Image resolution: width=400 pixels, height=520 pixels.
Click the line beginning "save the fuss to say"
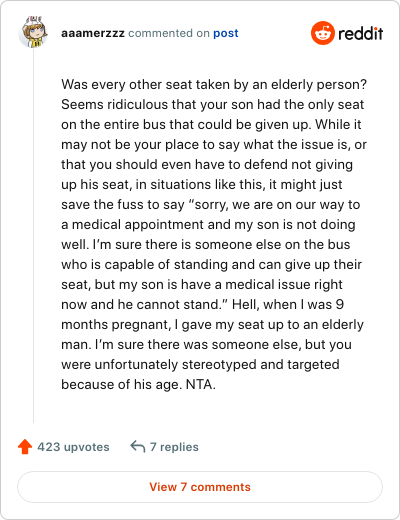[211, 204]
